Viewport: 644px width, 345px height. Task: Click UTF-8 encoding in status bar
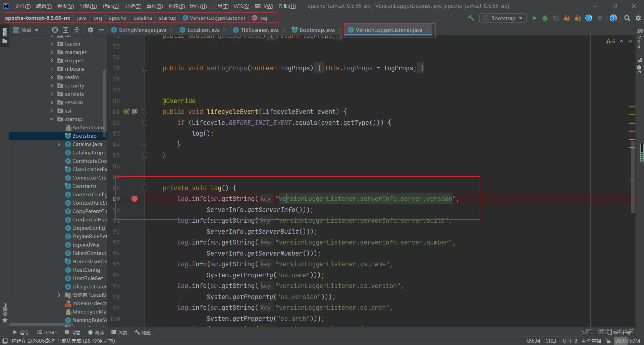tap(570, 341)
